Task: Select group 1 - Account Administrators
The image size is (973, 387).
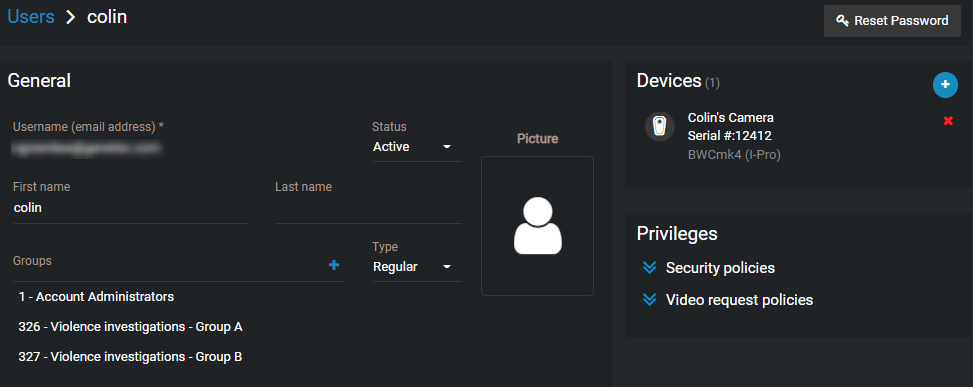Action: click(96, 297)
